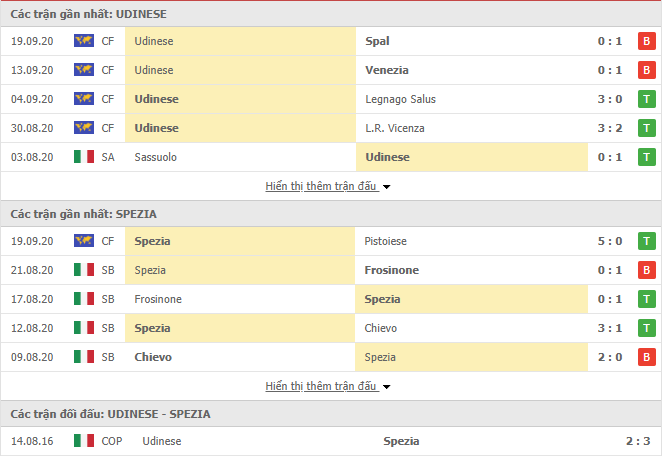Click score 3 : 0 for Legnago Salus match
Viewport: 662px width, 456px height.
click(x=610, y=99)
